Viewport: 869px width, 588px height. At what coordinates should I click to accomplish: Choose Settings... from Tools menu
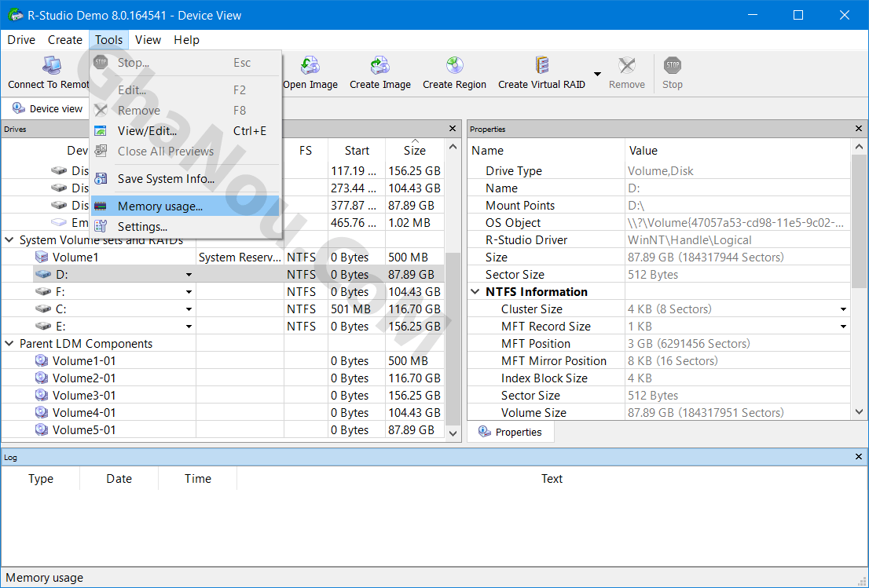[x=185, y=226]
